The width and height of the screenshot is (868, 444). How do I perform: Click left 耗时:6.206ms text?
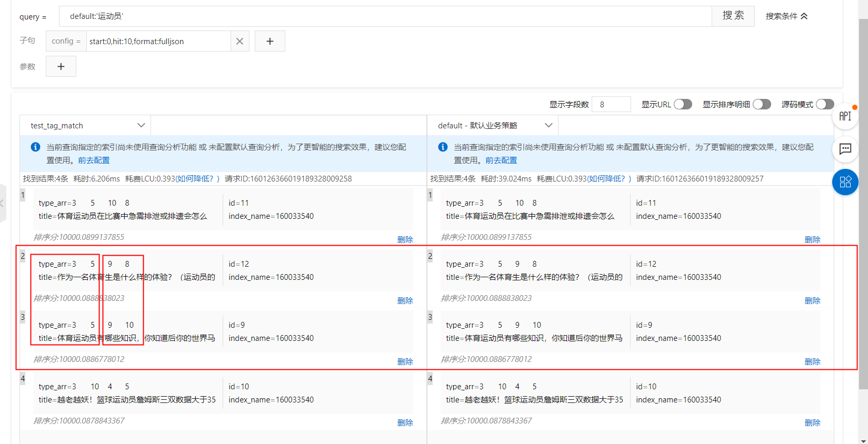97,178
